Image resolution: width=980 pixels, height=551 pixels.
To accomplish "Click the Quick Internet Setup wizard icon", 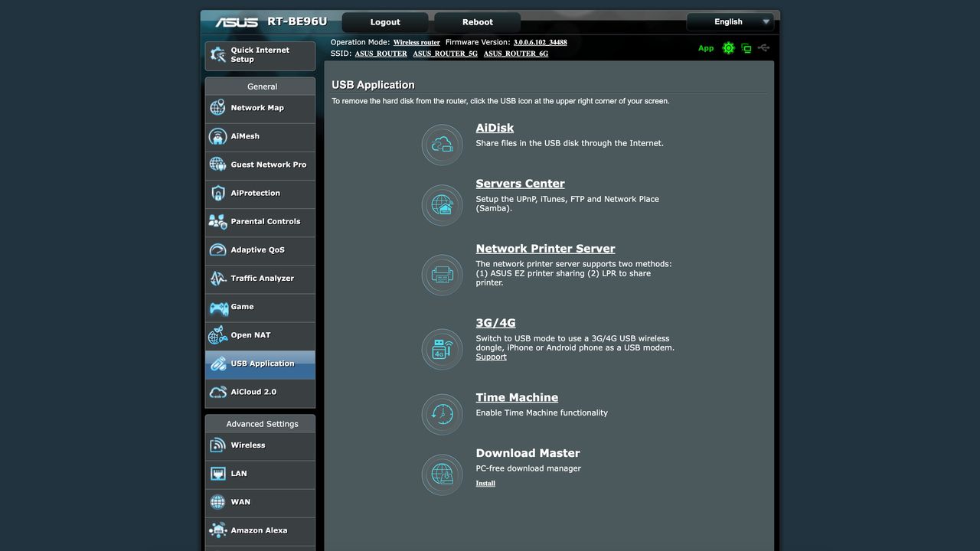I will (x=217, y=55).
